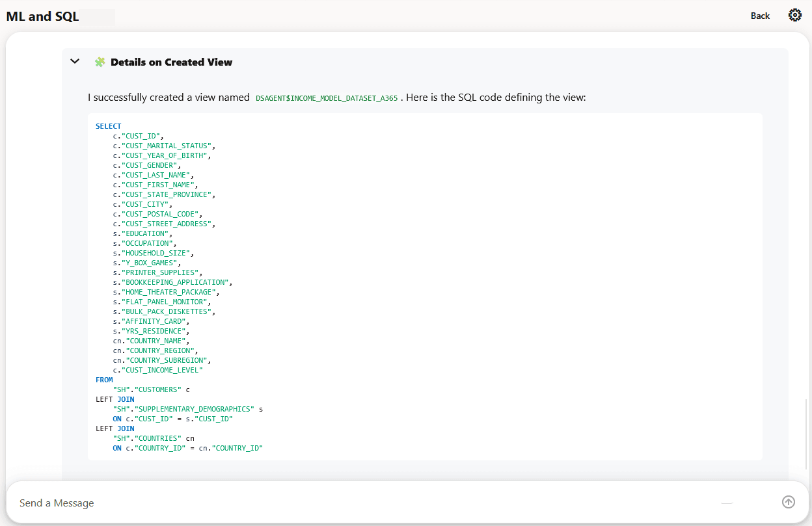The height and width of the screenshot is (526, 812).
Task: Click the "CUST_LAST_NAME" line
Action: coord(154,175)
